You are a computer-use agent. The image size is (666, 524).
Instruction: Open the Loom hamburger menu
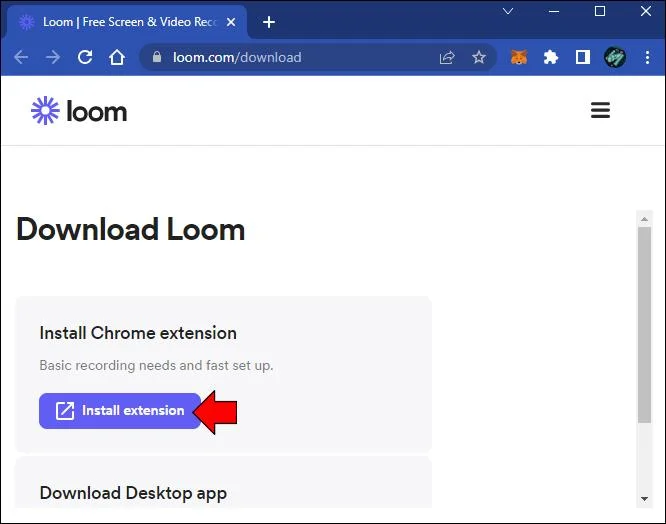click(x=600, y=110)
